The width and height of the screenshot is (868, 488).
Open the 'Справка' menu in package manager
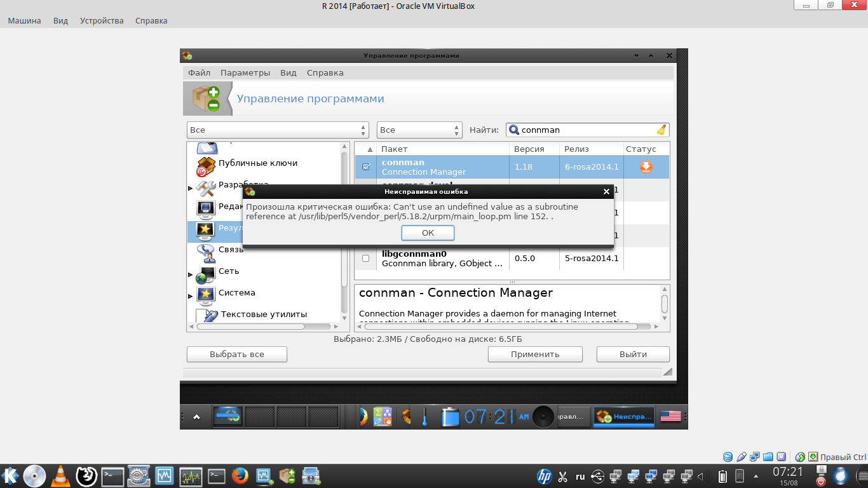pos(325,72)
